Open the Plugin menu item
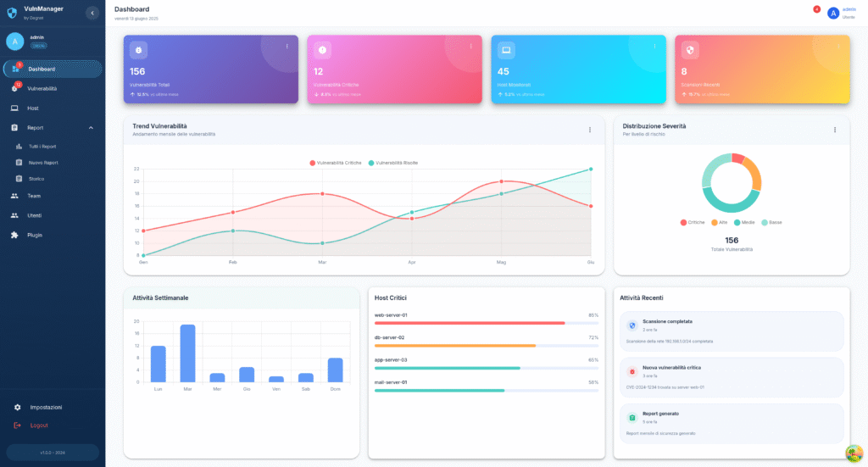Screen dimensions: 868x467 pyautogui.click(x=53, y=235)
